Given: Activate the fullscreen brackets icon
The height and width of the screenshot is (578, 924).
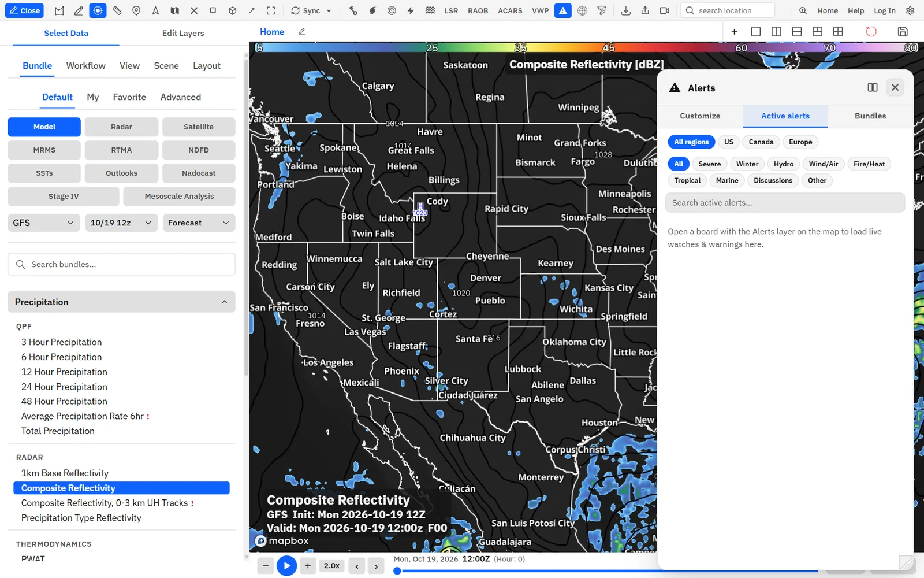Looking at the screenshot, I should [271, 10].
